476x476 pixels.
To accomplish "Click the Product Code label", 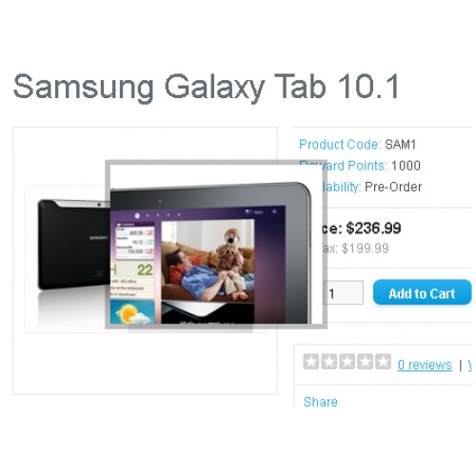I will coord(340,145).
